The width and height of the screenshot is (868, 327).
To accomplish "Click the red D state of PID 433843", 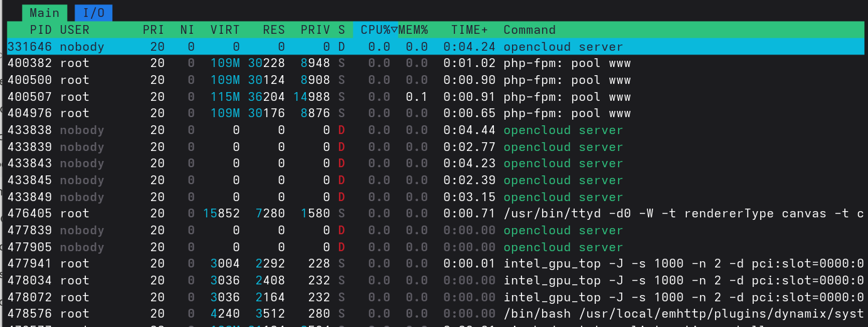I will 342,163.
